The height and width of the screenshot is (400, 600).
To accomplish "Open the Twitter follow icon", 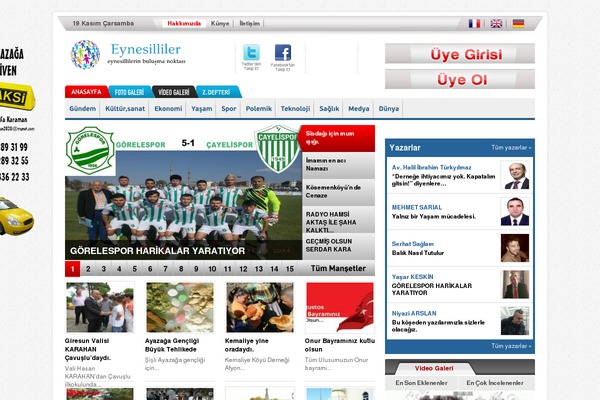I will click(251, 52).
